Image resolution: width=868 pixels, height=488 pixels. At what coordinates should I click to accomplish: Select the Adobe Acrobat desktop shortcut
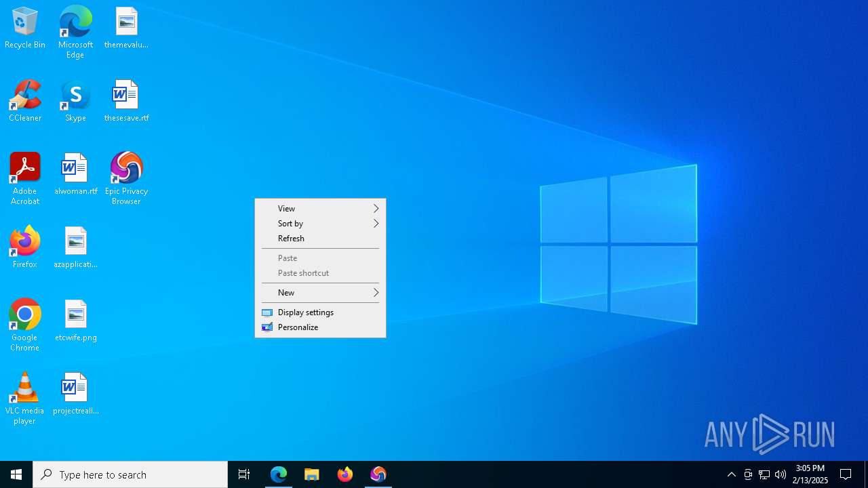25,179
